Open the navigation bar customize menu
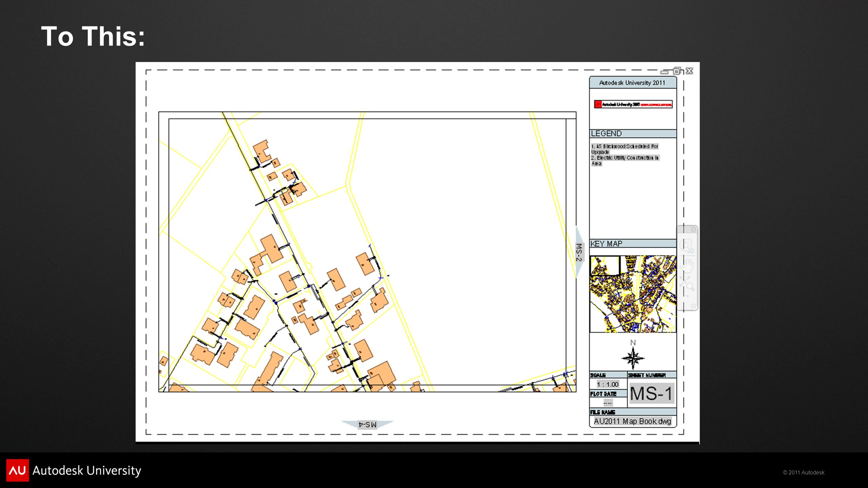Screen dimensions: 868x488 (x=693, y=306)
